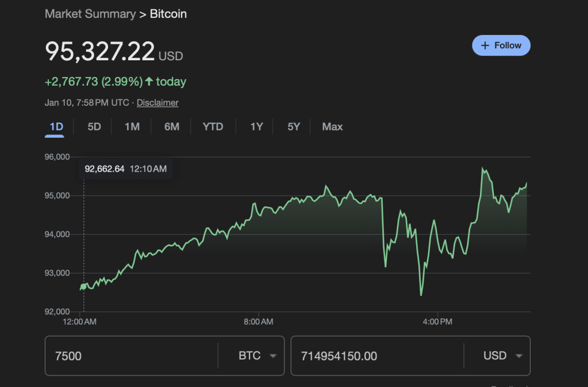
Task: Click the 714954150.00 USD amount field
Action: click(x=376, y=356)
